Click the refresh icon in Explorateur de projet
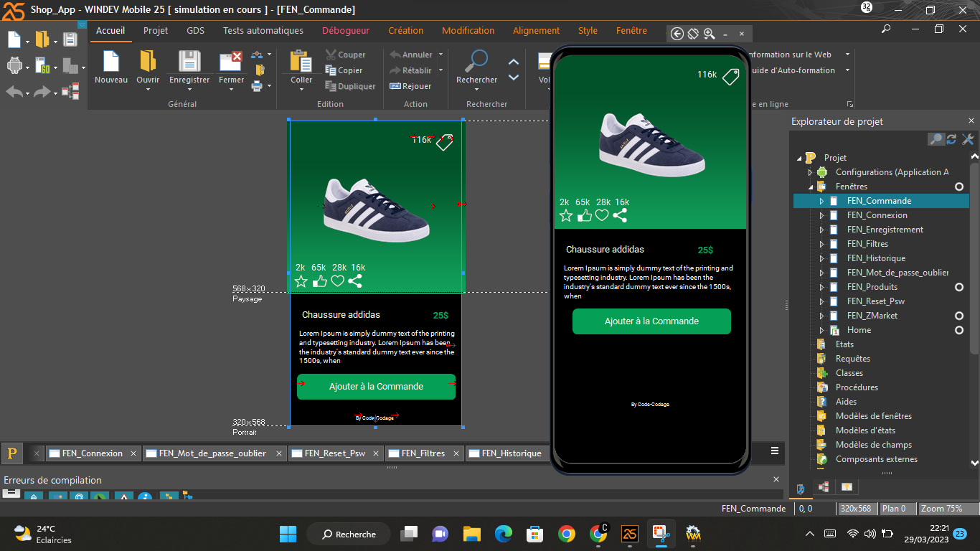Image resolution: width=980 pixels, height=551 pixels. tap(951, 139)
